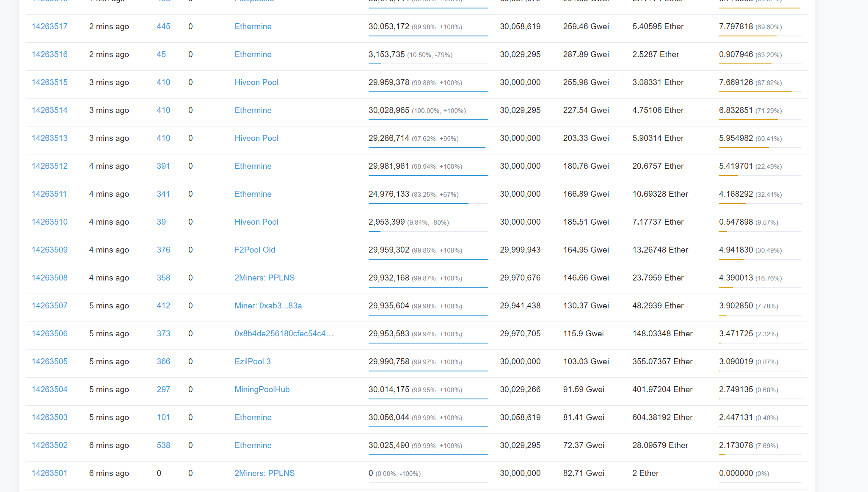Click F2Pool Old miner link
The height and width of the screenshot is (492, 868).
[x=255, y=250]
